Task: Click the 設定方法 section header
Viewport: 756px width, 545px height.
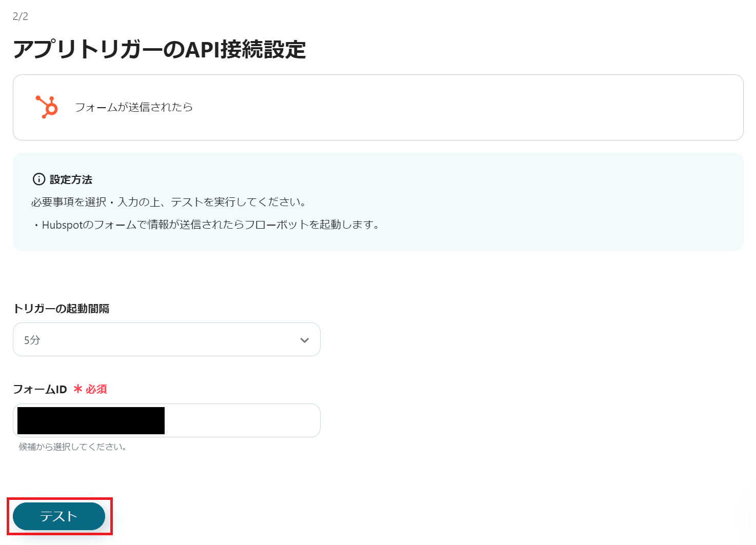Action: pyautogui.click(x=71, y=179)
